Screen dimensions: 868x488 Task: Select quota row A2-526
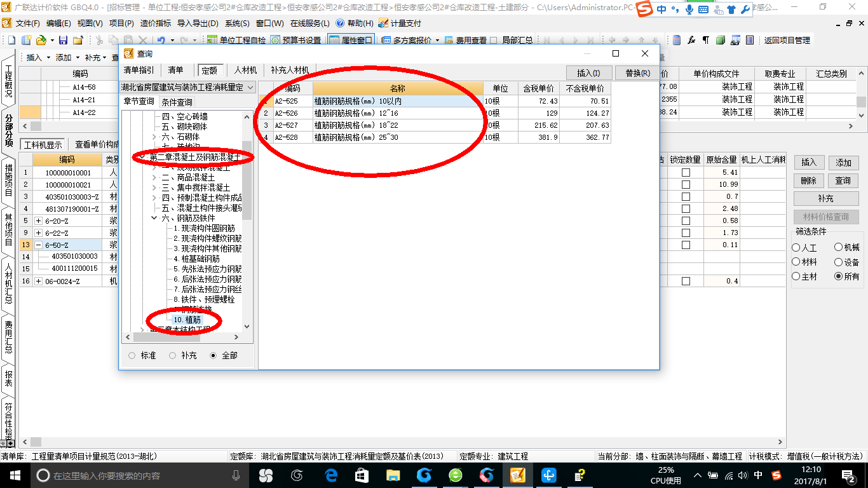click(x=435, y=113)
